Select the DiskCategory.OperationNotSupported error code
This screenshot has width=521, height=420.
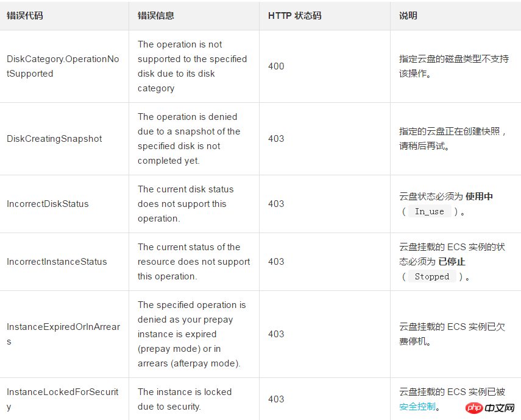[63, 66]
